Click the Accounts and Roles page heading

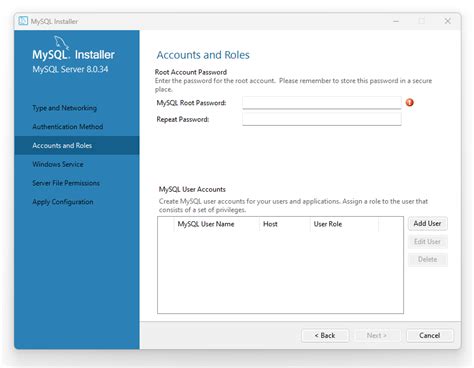pos(203,55)
